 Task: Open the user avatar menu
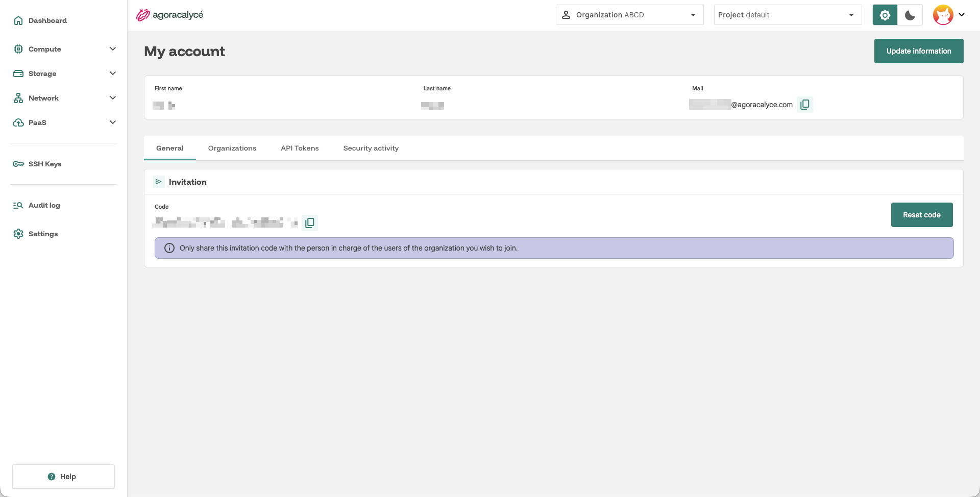[x=943, y=15]
